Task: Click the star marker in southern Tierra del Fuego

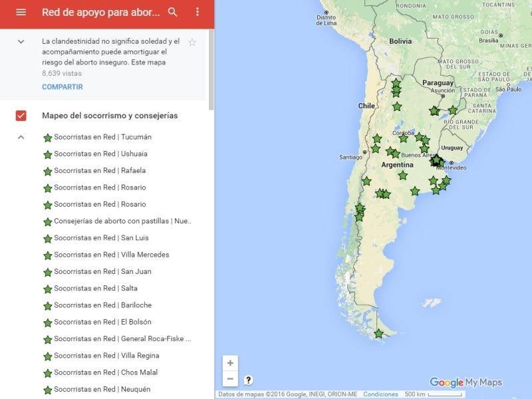Action: click(x=378, y=334)
